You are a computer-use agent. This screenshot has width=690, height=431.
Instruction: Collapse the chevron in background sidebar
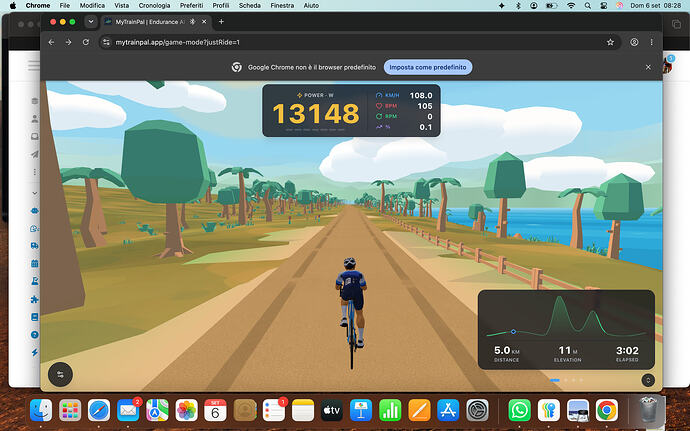tap(35, 193)
